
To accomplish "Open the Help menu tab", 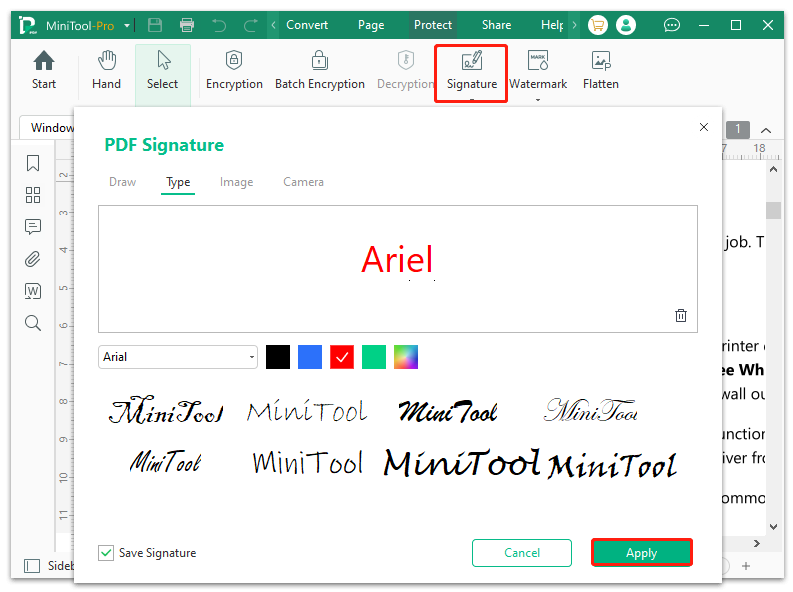I will coord(552,25).
